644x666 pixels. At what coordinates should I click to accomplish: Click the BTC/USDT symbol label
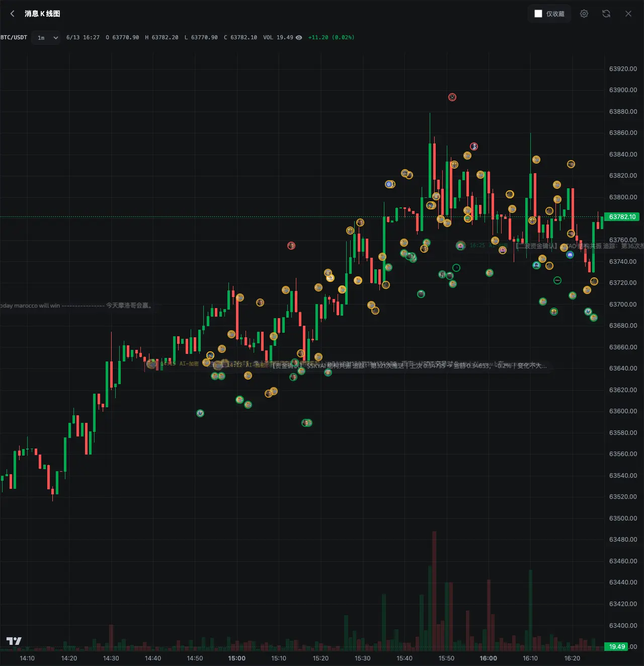click(14, 38)
